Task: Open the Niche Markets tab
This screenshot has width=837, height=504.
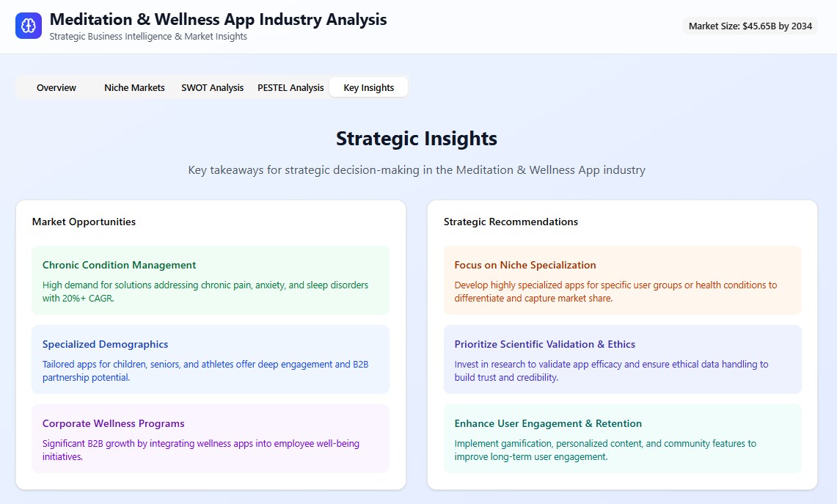Action: [134, 88]
